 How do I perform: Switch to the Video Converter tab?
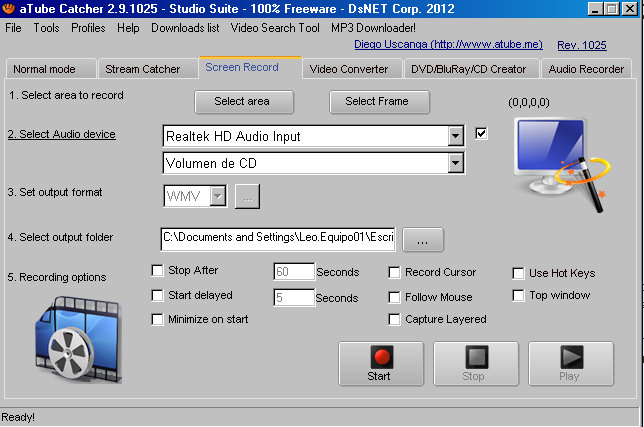[350, 69]
